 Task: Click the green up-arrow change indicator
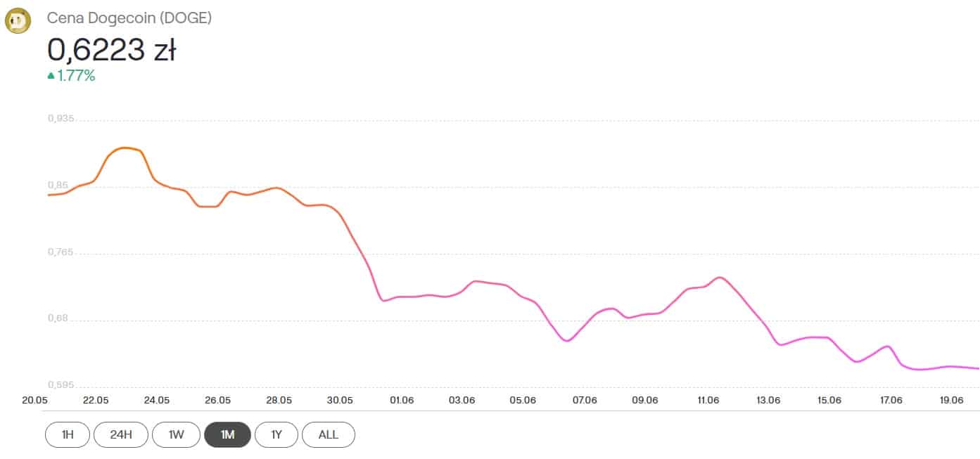tap(51, 76)
